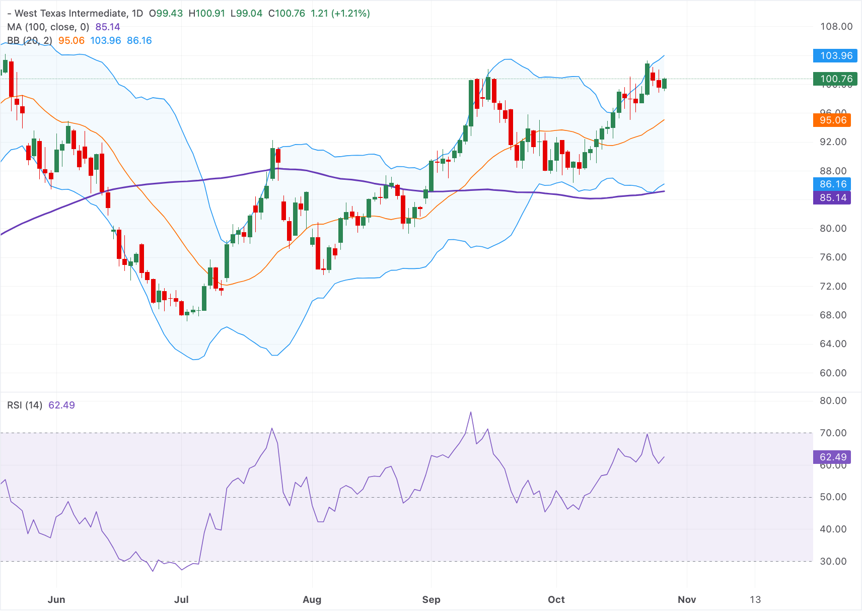Click the Aug label on time axis

tap(312, 600)
